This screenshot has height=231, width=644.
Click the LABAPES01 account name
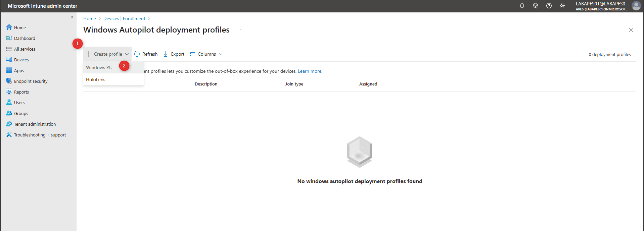(602, 4)
